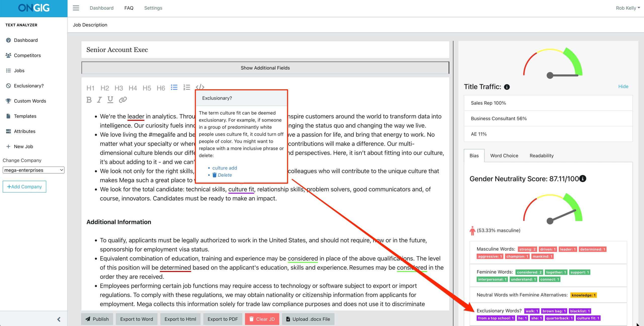
Task: Click Delete to remove exclusionary term
Action: [224, 175]
